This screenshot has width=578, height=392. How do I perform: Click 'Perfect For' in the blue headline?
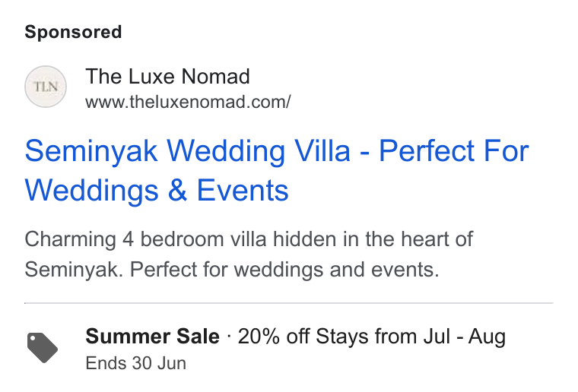pos(454,150)
